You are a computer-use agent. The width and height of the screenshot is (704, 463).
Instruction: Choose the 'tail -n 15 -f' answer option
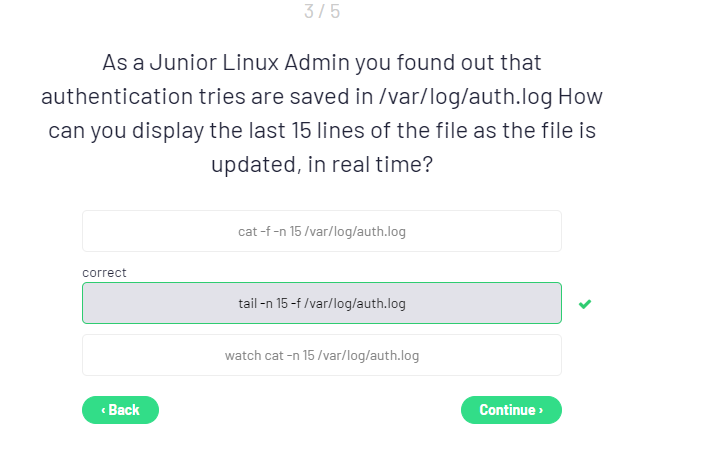pos(321,303)
